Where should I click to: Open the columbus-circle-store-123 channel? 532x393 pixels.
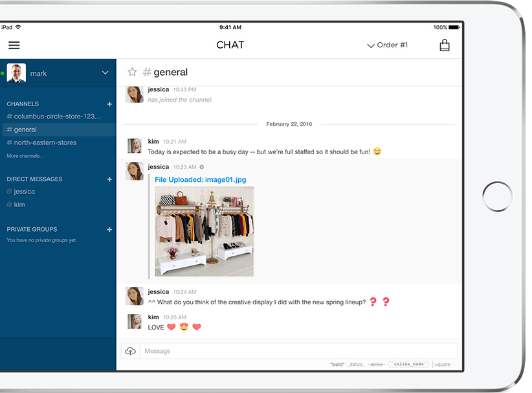[54, 117]
